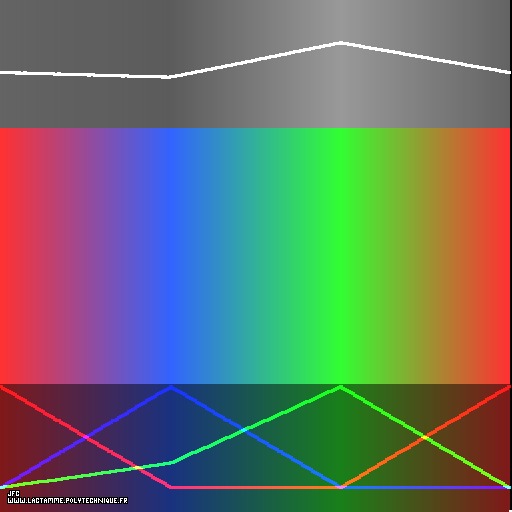
Task: Select the blue curve's peak point
Action: coord(171,388)
